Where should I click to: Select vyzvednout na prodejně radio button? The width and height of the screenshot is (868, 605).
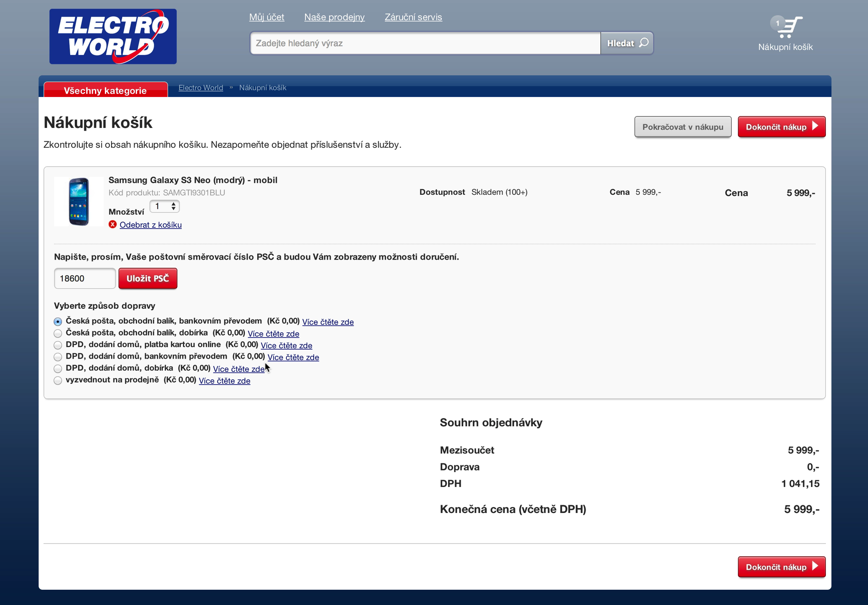[x=58, y=380]
